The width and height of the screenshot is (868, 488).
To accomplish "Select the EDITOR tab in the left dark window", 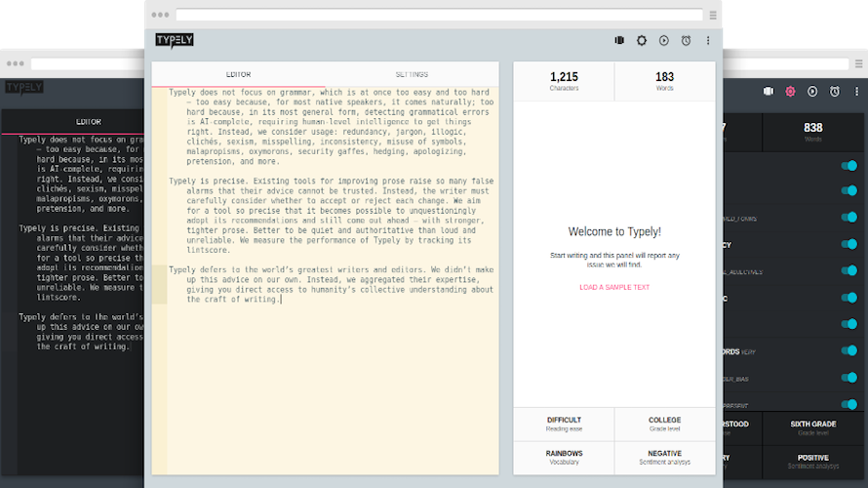I will [x=89, y=121].
